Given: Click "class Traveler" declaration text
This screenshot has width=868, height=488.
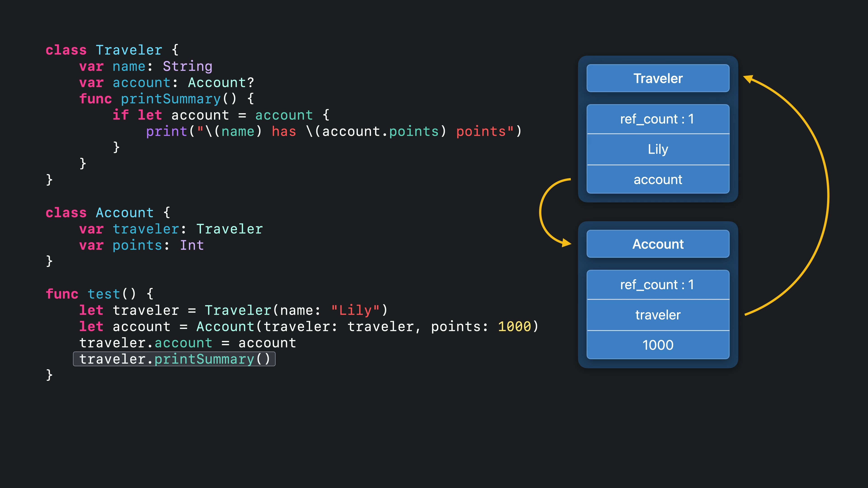Looking at the screenshot, I should [x=104, y=50].
